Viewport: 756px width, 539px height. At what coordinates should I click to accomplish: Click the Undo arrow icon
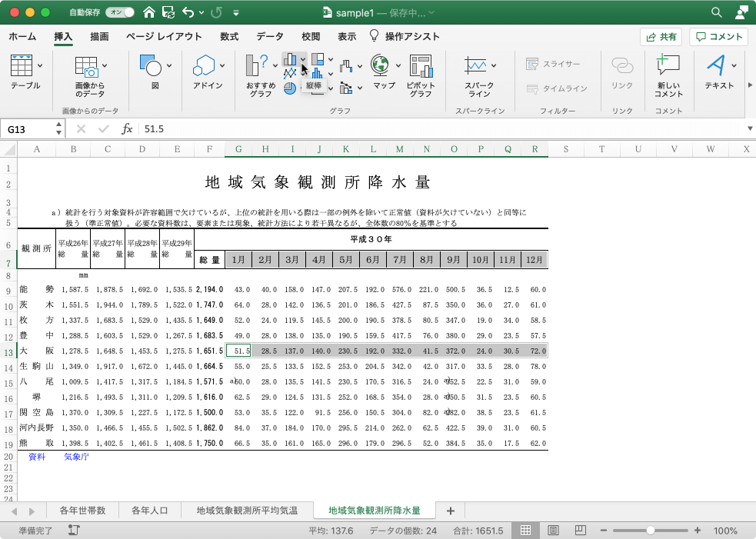coord(188,12)
